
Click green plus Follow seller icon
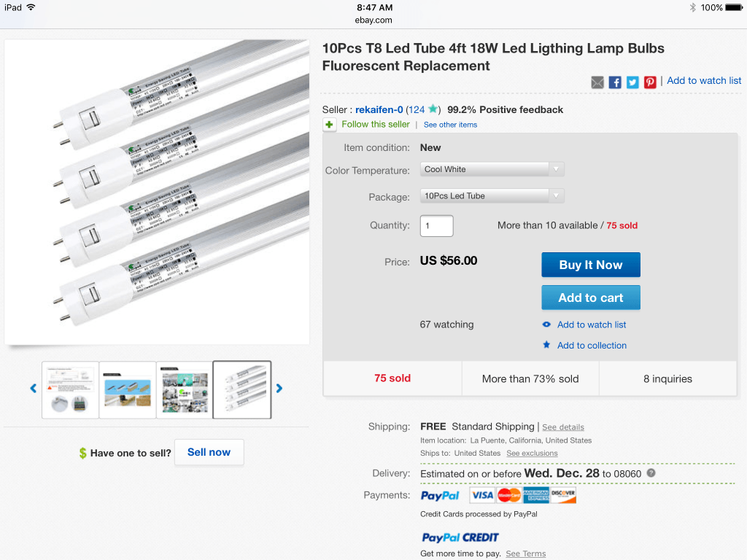[x=329, y=125]
